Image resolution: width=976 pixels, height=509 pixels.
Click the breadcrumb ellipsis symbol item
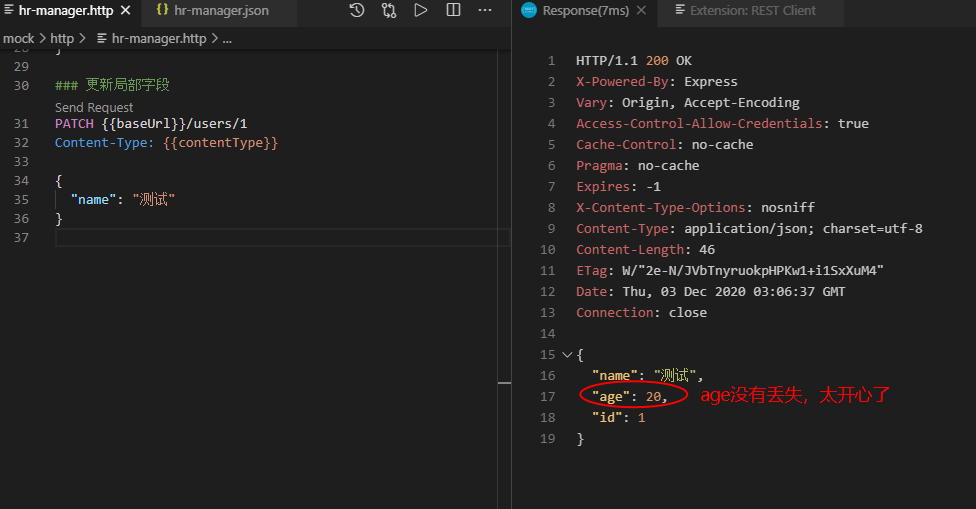tap(227, 39)
